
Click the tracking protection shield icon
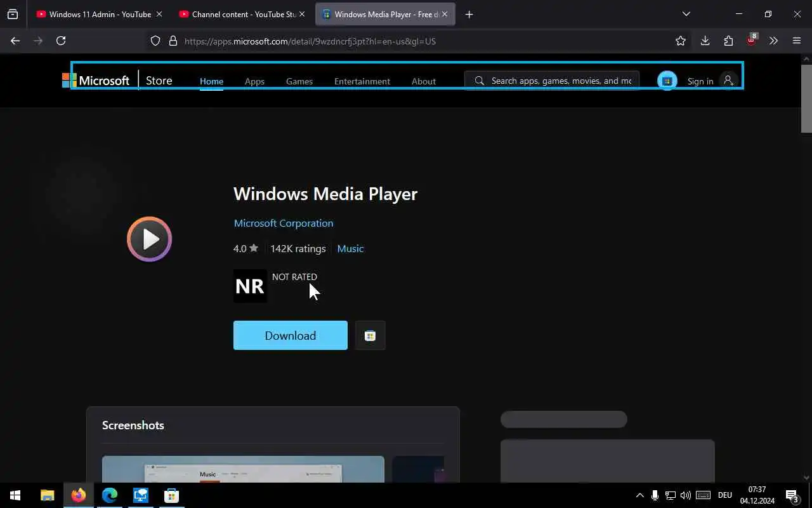click(x=155, y=41)
